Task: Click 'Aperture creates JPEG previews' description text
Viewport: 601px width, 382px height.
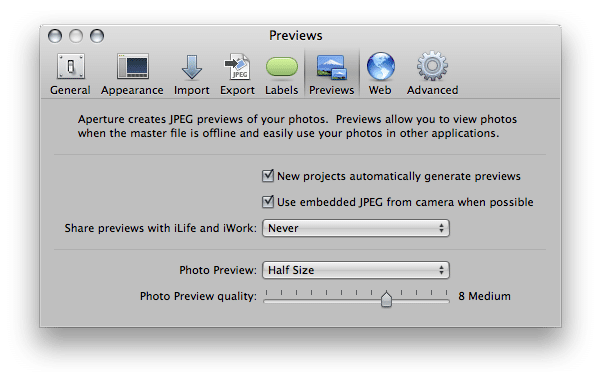Action: [297, 126]
